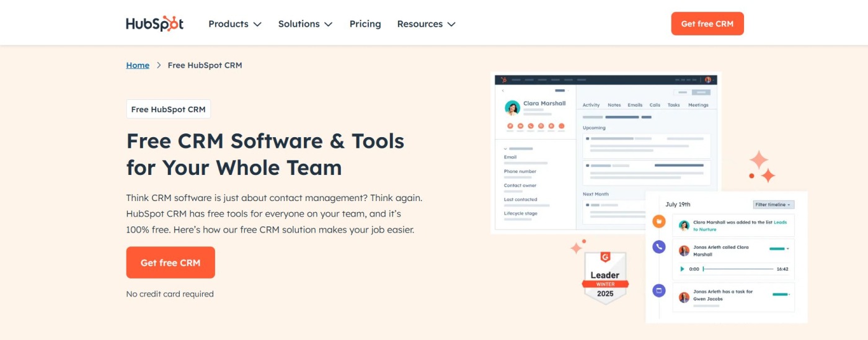
Task: Click the Free CRM Software & Tools heading
Action: (265, 154)
